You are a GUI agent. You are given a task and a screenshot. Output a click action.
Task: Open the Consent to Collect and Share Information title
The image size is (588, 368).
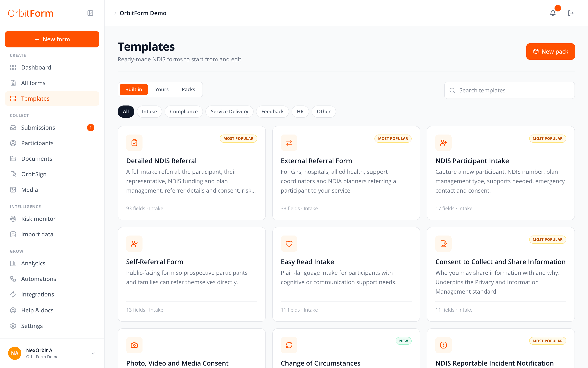(500, 262)
